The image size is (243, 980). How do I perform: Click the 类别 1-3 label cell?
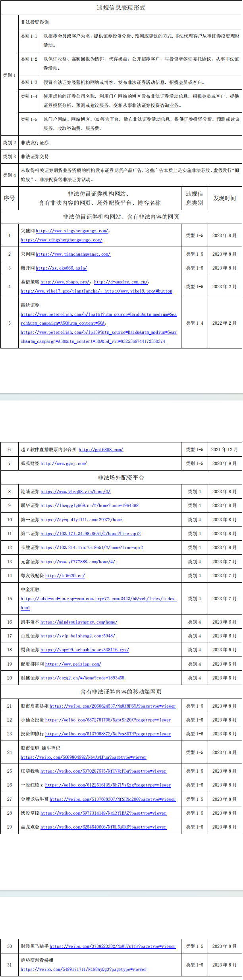29,82
